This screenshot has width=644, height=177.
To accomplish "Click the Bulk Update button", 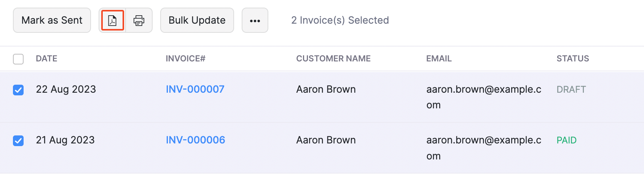I will (x=197, y=20).
